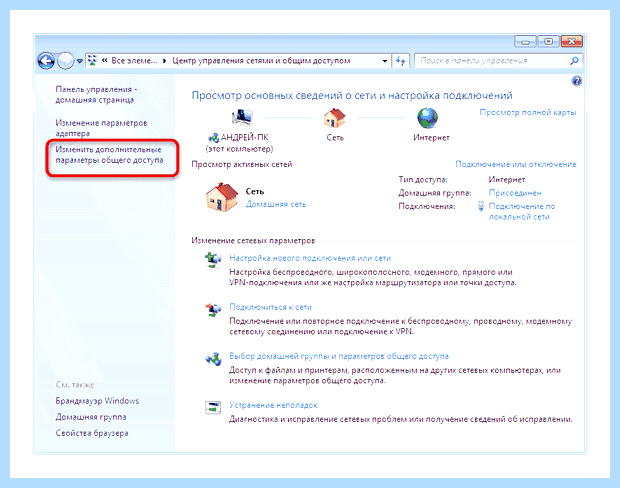Expand the breadcrumb arrow after 'Все элеме...'
The image size is (620, 488).
(x=164, y=61)
